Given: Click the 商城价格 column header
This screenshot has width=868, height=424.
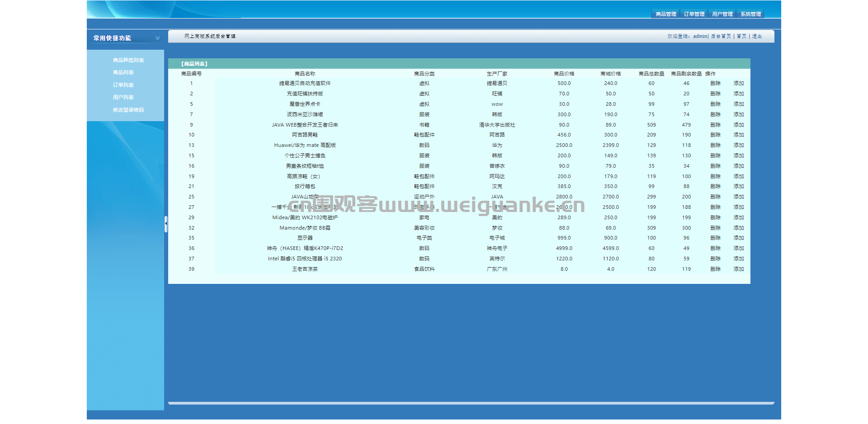Looking at the screenshot, I should [x=610, y=74].
